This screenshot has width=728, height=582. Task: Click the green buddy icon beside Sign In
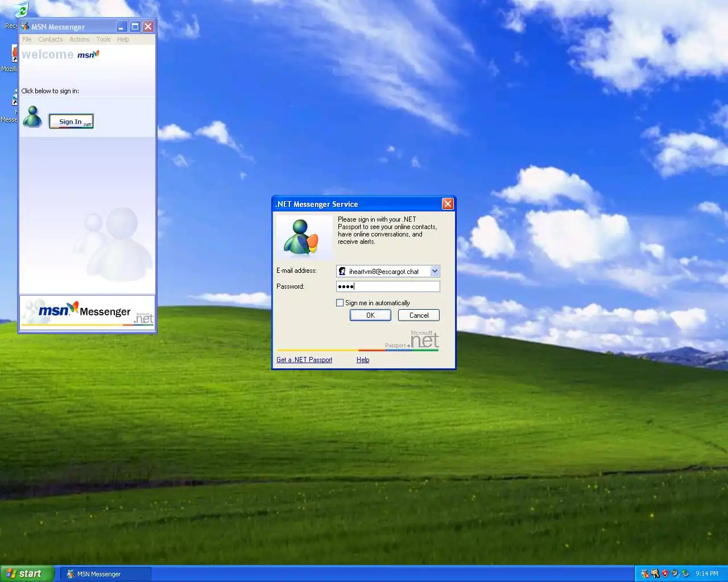click(32, 117)
